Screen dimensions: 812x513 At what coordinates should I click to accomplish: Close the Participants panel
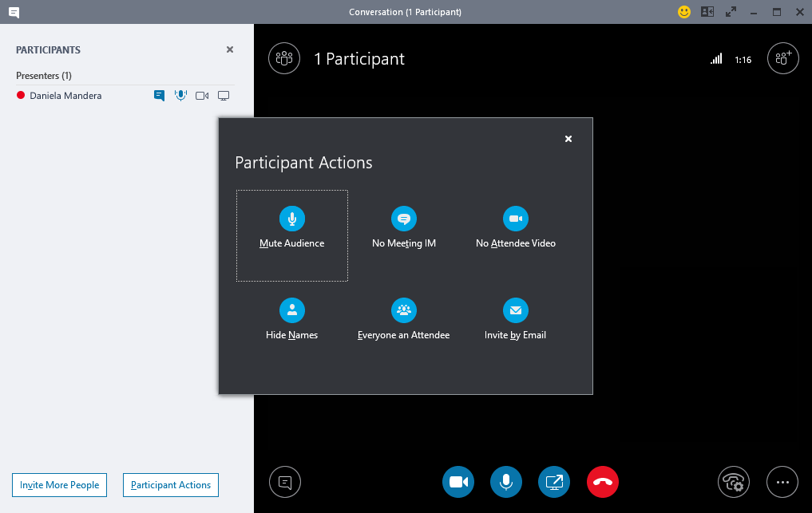229,49
